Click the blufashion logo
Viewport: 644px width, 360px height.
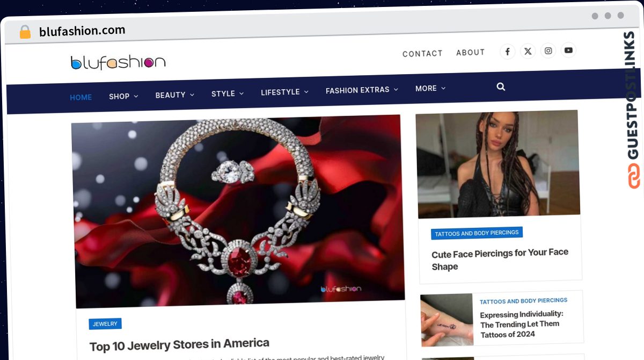[118, 62]
